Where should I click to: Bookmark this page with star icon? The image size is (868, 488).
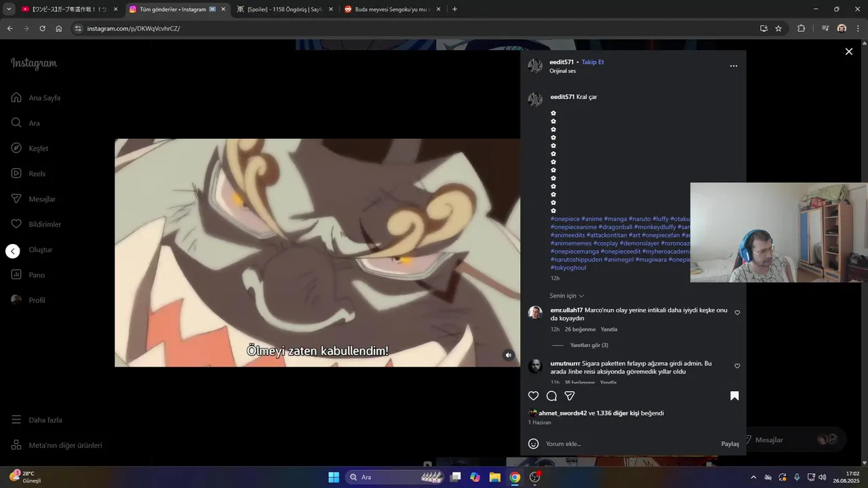pyautogui.click(x=778, y=28)
